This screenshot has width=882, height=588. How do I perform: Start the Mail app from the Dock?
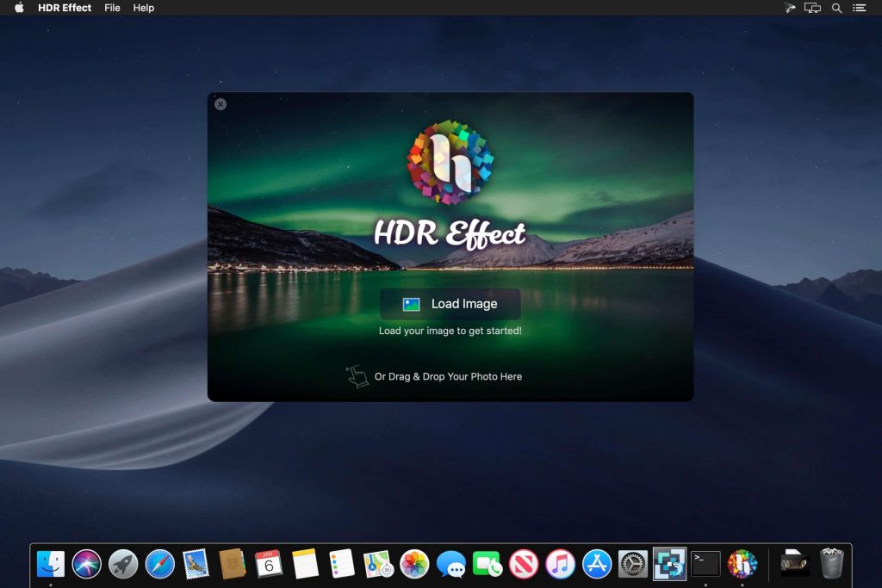click(195, 565)
